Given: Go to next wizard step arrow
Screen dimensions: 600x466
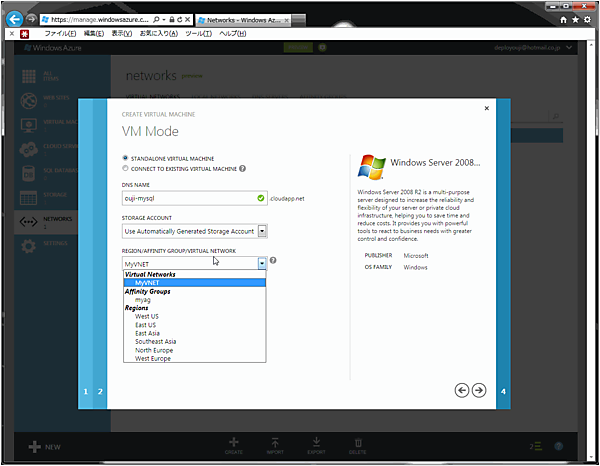Looking at the screenshot, I should (479, 390).
